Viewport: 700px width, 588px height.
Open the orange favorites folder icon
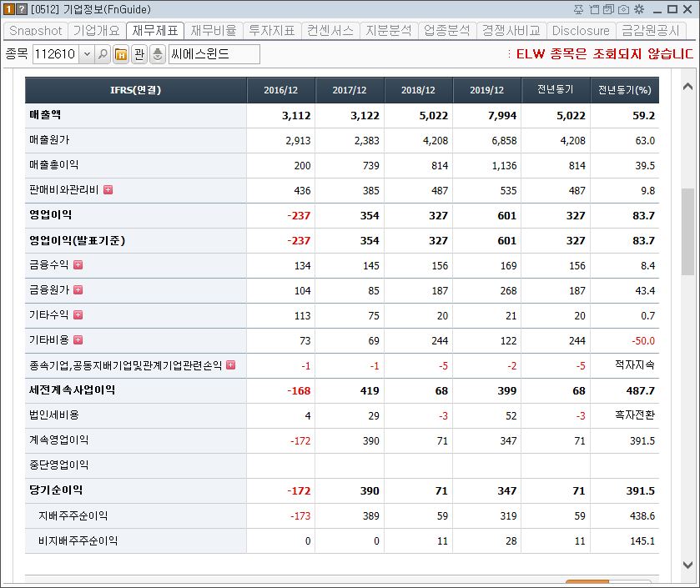pyautogui.click(x=121, y=53)
